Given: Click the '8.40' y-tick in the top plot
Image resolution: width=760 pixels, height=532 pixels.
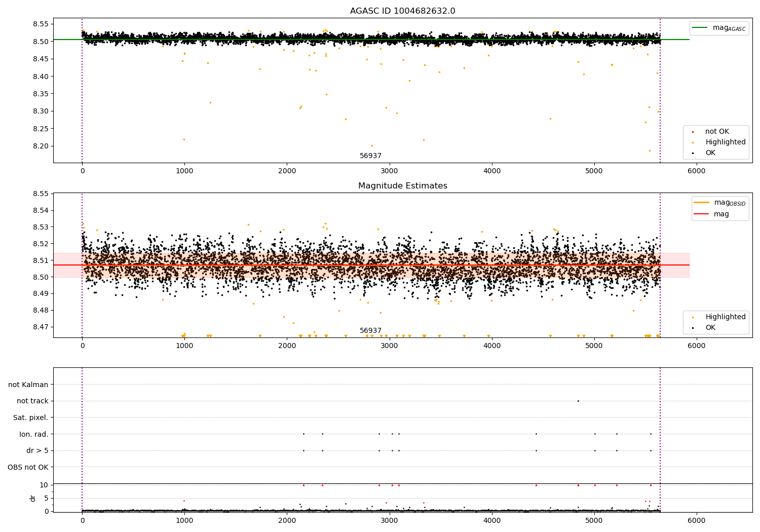Looking at the screenshot, I should click(40, 77).
